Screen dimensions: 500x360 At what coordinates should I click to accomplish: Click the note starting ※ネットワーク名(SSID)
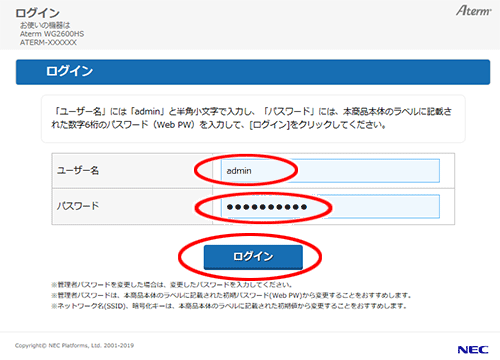[x=229, y=306]
